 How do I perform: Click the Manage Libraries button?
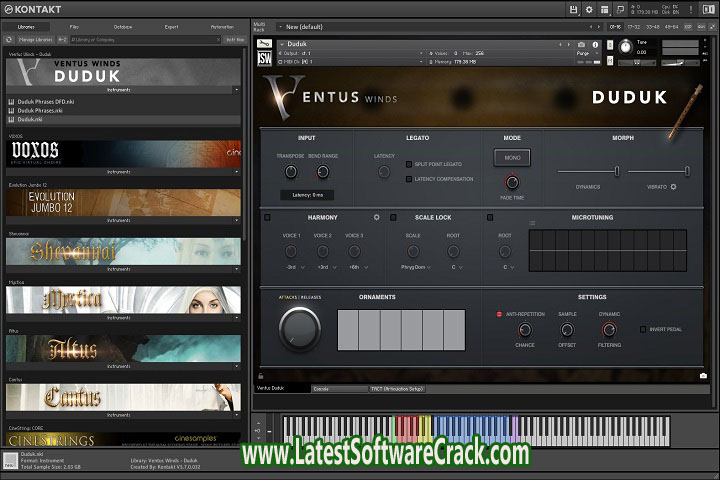(37, 39)
